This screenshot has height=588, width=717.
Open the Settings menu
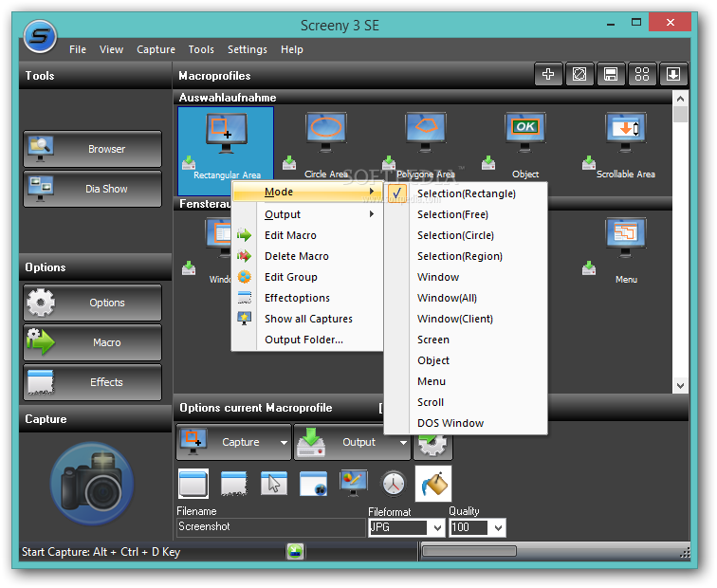248,49
